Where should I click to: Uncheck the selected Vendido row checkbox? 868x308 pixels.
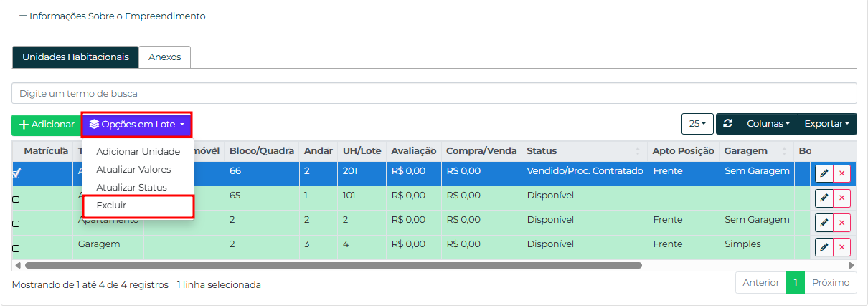point(16,173)
